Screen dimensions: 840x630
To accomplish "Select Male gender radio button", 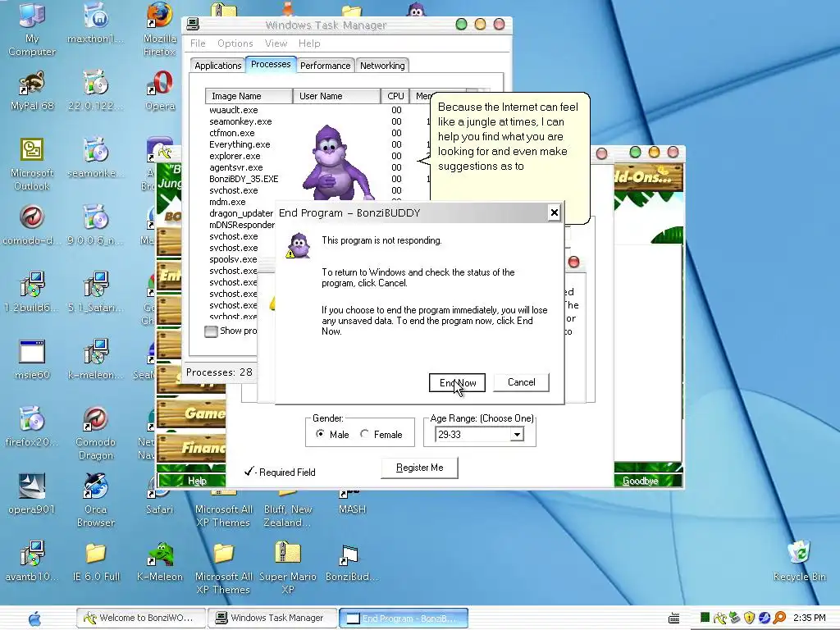I will pos(320,434).
